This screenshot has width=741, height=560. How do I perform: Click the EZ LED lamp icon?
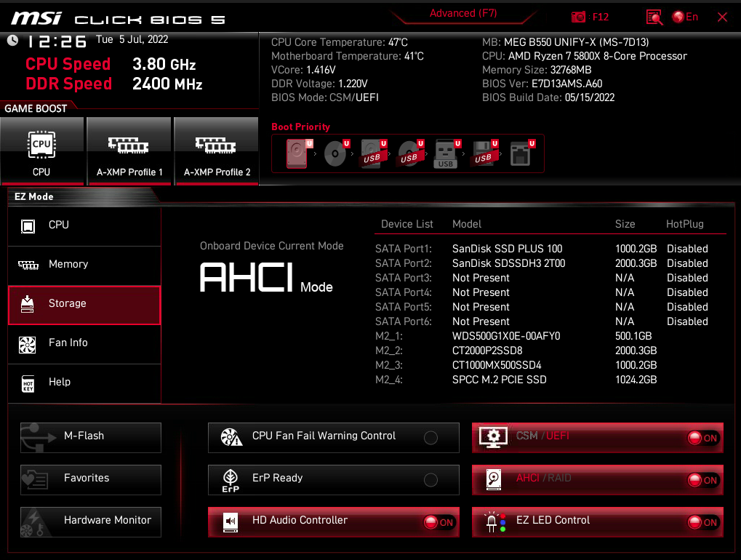[x=495, y=521]
